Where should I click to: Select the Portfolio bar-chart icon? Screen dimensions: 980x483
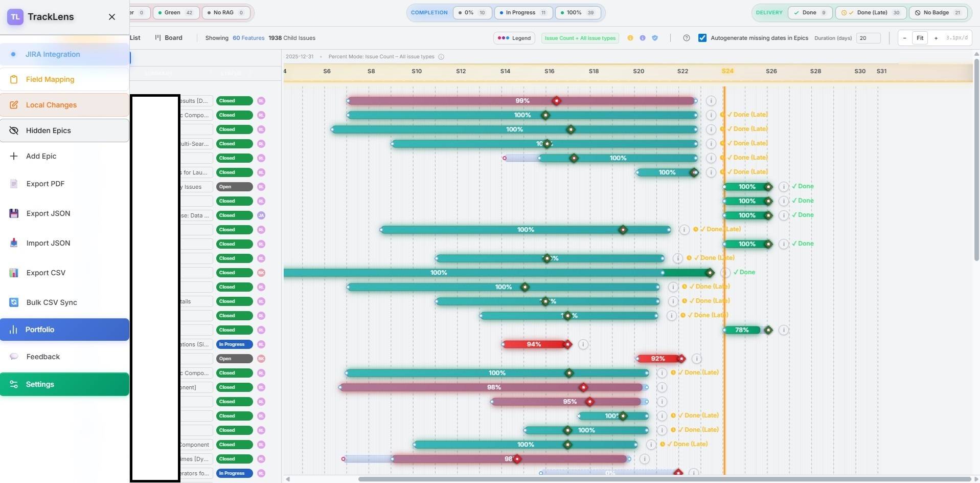14,330
